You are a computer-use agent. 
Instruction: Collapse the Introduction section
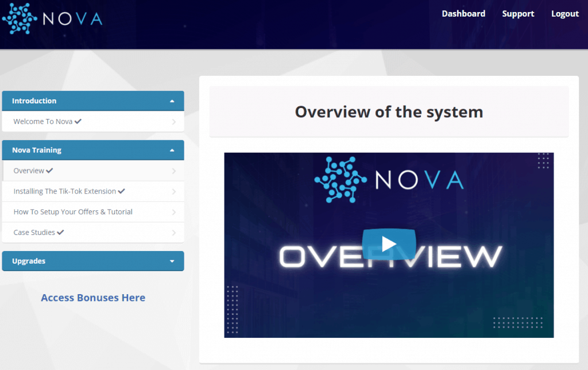click(172, 101)
